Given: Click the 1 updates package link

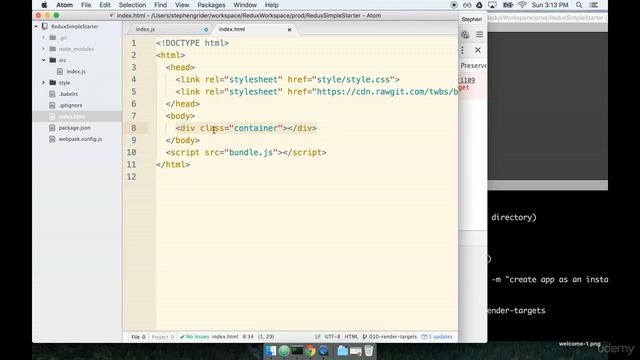Looking at the screenshot, I should 437,337.
